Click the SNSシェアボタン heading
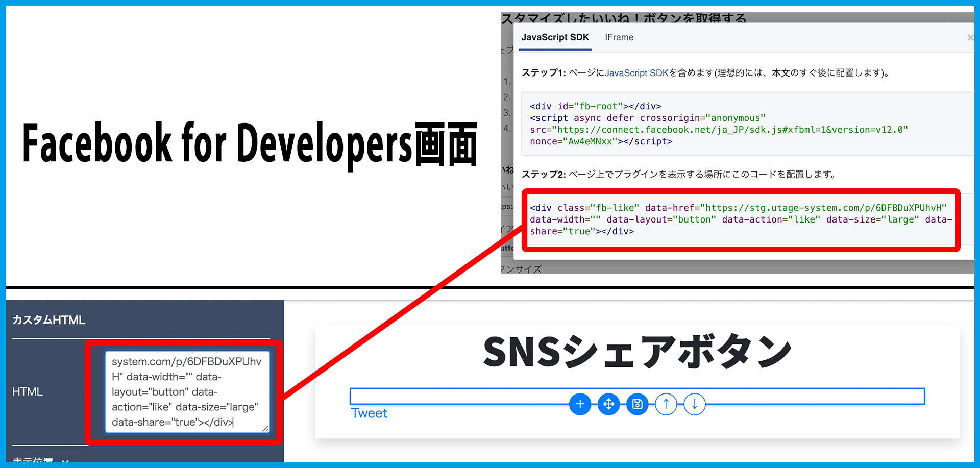980x468 pixels. click(x=636, y=352)
